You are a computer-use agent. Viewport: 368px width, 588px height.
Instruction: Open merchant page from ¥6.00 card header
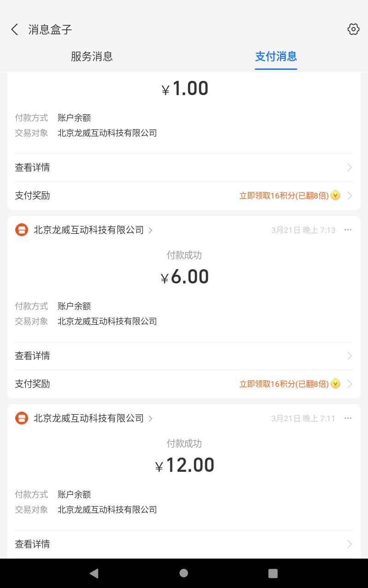point(92,230)
